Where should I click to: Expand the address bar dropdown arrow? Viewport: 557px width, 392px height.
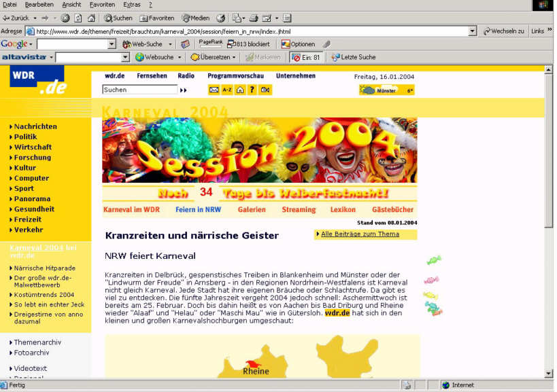472,31
